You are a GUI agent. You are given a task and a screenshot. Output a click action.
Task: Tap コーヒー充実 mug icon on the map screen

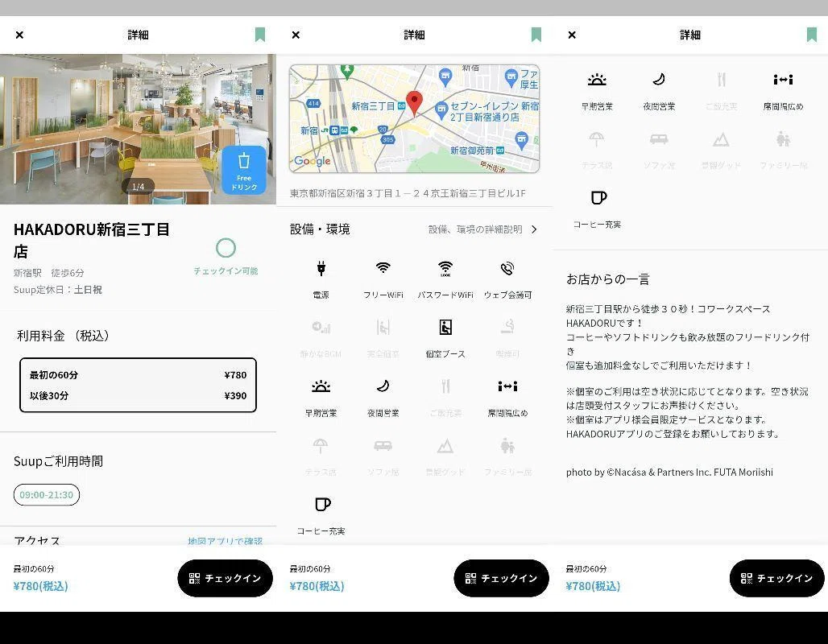[x=323, y=504]
